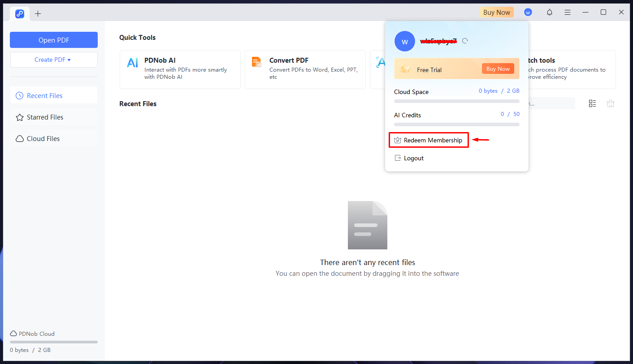Select Recent Files in the sidebar

pyautogui.click(x=54, y=95)
